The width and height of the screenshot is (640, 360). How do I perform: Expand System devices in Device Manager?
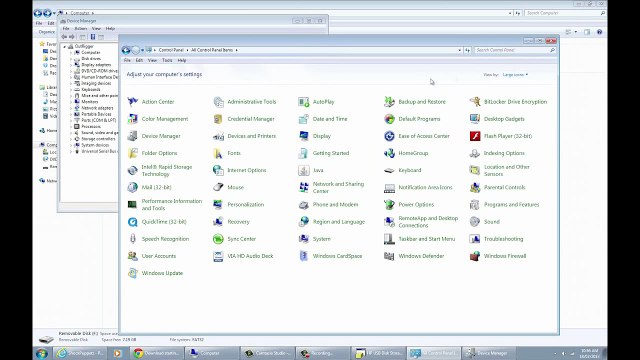71,145
